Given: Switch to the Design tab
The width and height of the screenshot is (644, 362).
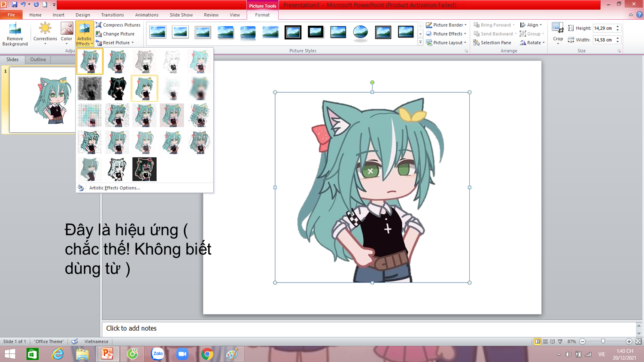Looking at the screenshot, I should (83, 15).
